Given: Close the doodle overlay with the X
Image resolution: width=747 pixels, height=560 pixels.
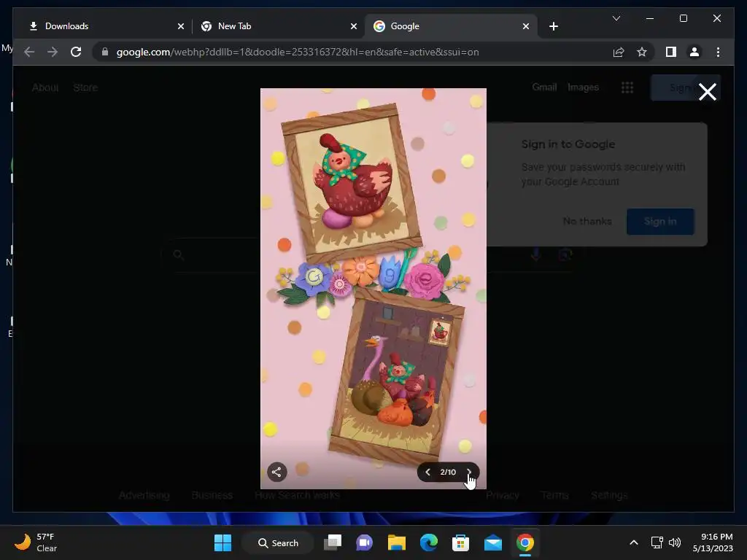Looking at the screenshot, I should [x=708, y=91].
